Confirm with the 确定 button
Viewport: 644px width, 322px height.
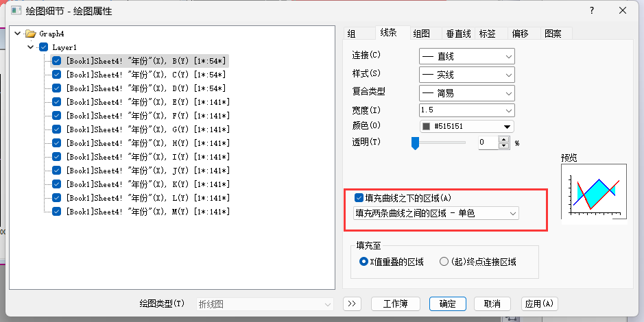448,304
